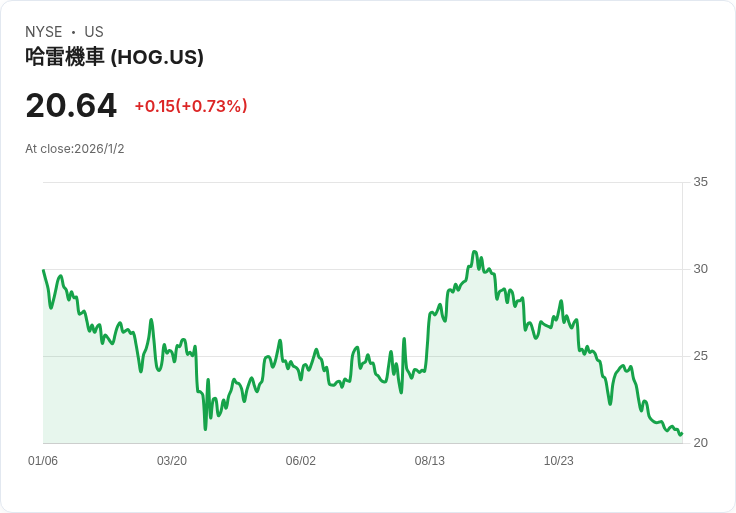Click the 08/13 date axis label
The image size is (736, 513).
(429, 461)
